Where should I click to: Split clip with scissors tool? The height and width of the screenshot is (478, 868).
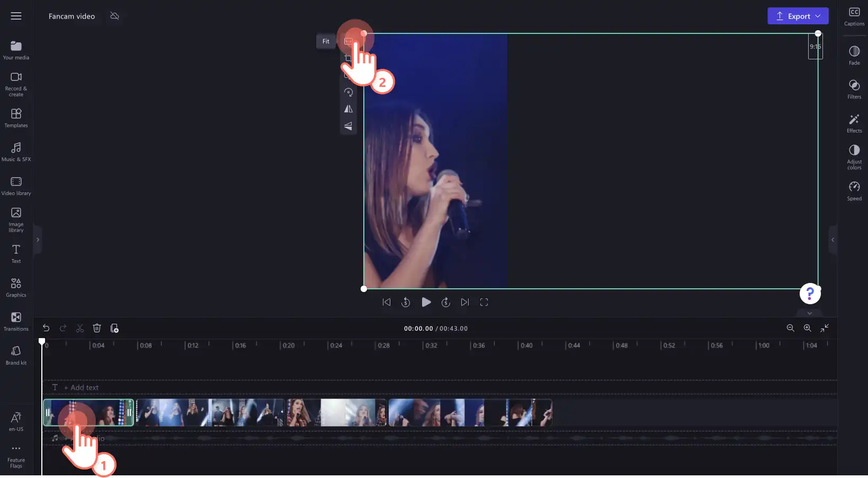[80, 328]
